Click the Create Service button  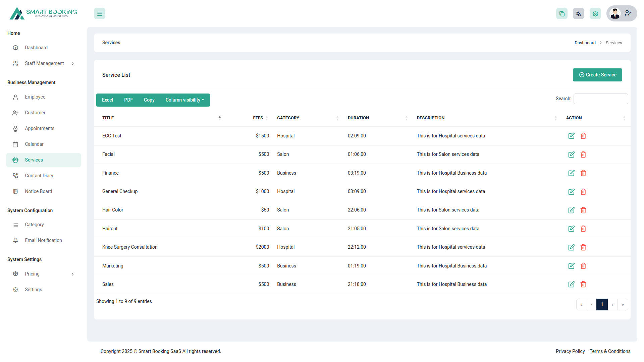(x=597, y=75)
